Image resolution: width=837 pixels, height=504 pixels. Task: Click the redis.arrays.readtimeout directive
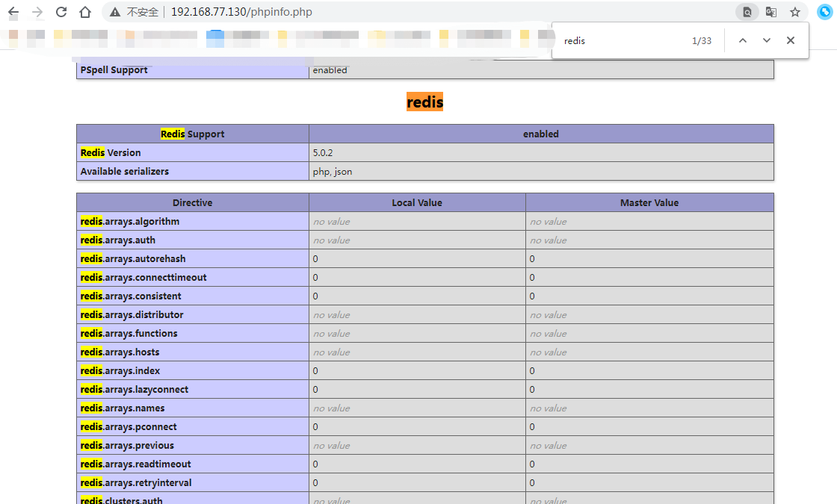point(135,464)
